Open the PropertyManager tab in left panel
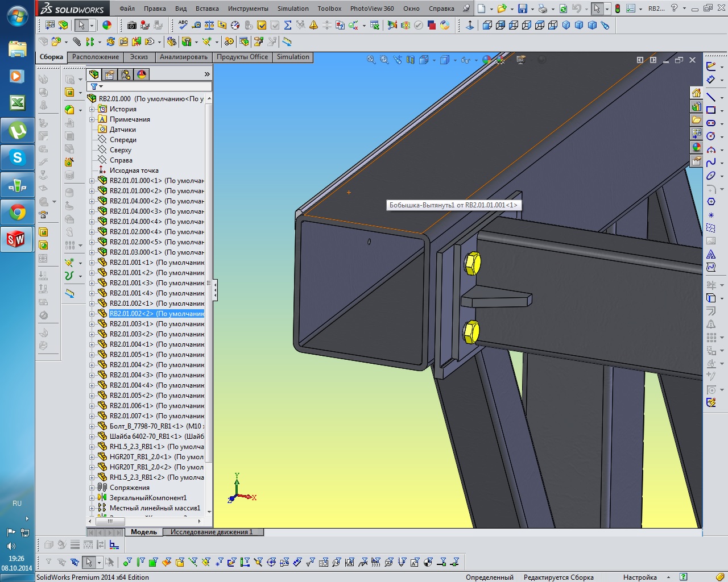 point(110,74)
